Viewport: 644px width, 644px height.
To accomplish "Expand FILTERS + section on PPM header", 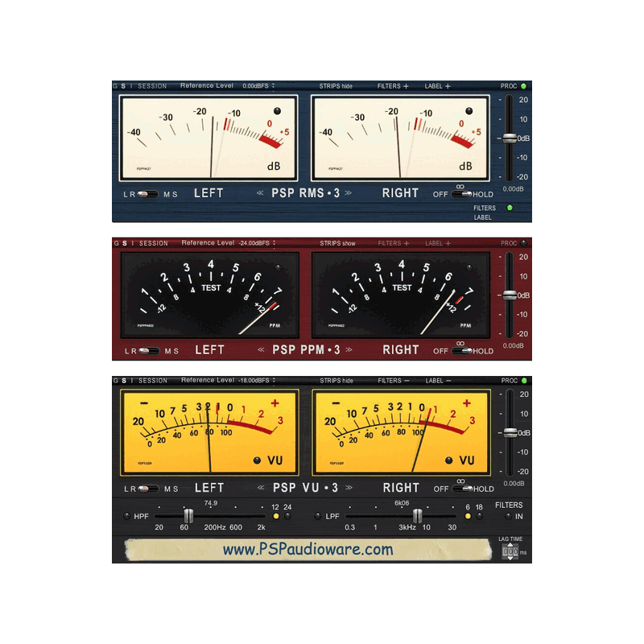I will coord(394,243).
